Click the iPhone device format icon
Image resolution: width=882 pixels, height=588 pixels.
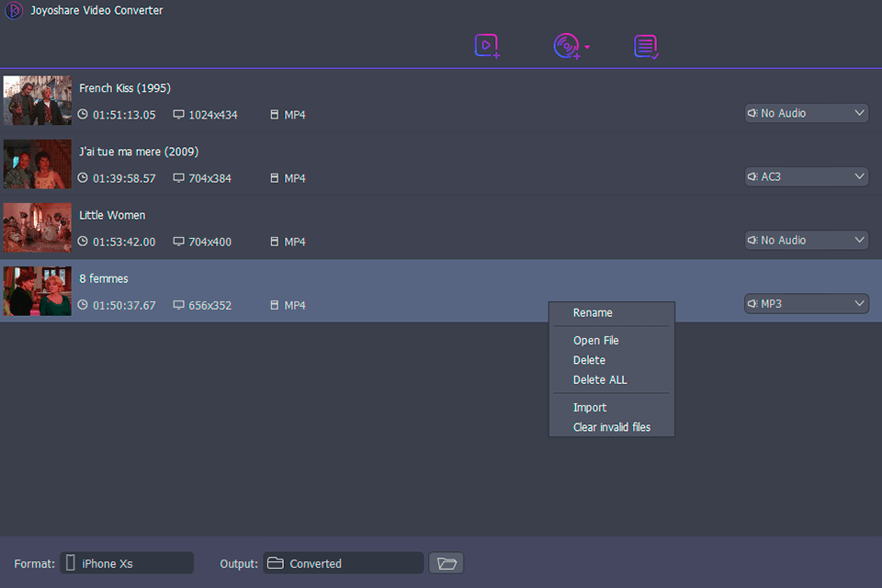click(x=69, y=563)
